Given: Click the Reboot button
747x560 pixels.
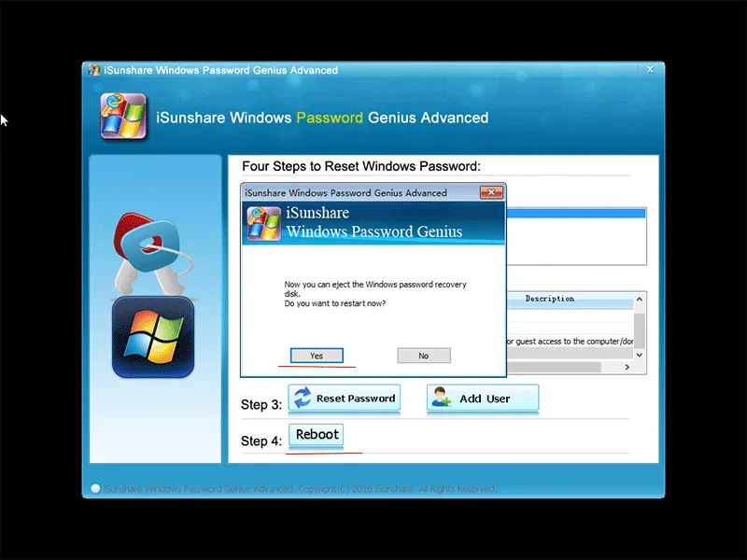Looking at the screenshot, I should click(316, 435).
